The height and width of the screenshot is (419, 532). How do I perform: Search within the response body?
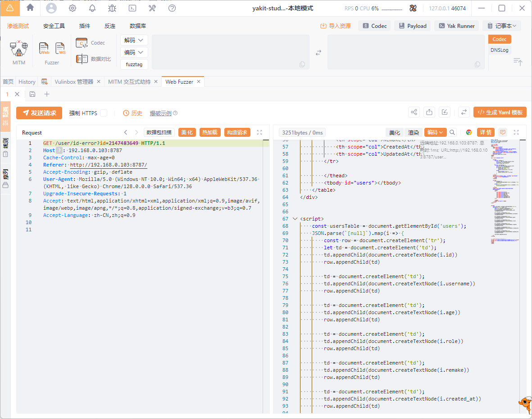click(x=452, y=132)
